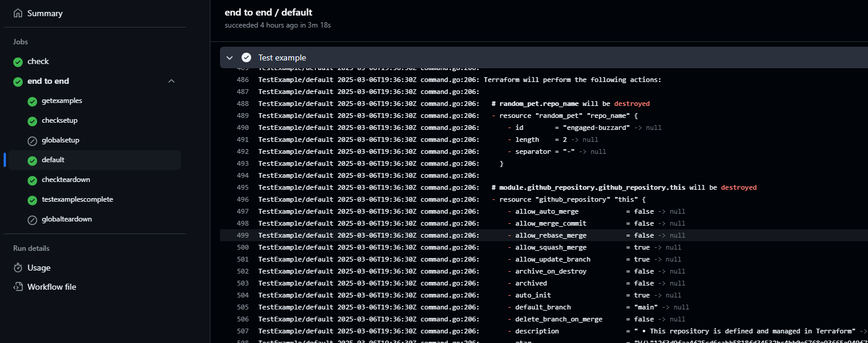The image size is (868, 343).
Task: Click the allow_squash_merge log entry
Action: (x=544, y=247)
